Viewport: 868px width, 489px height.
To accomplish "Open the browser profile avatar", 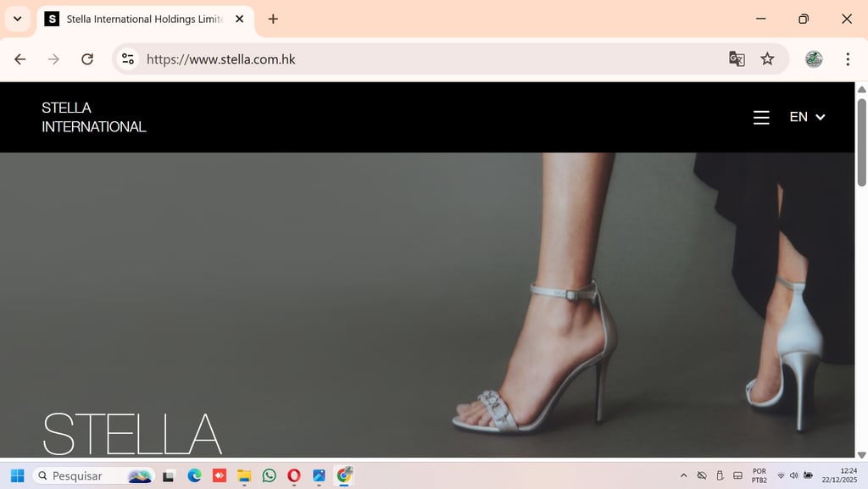I will 814,58.
